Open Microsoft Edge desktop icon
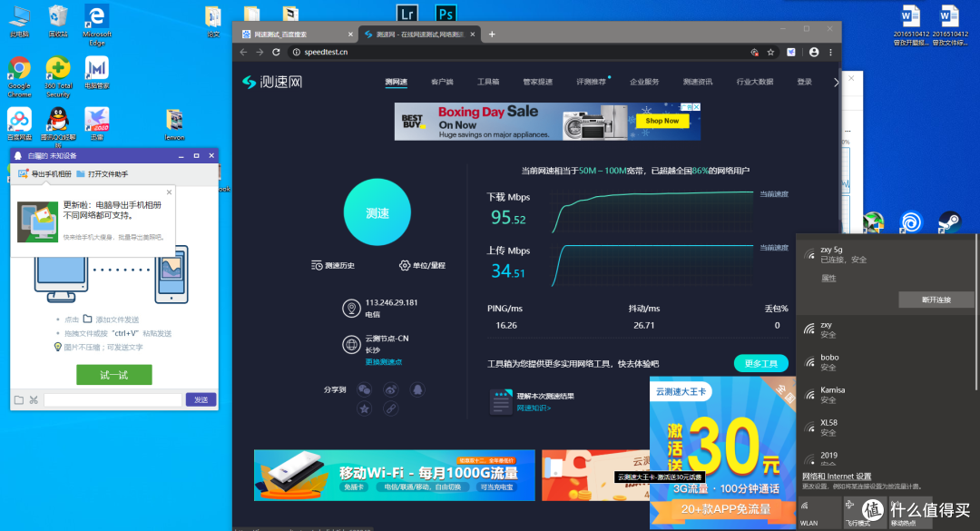The height and width of the screenshot is (531, 980). [x=97, y=25]
